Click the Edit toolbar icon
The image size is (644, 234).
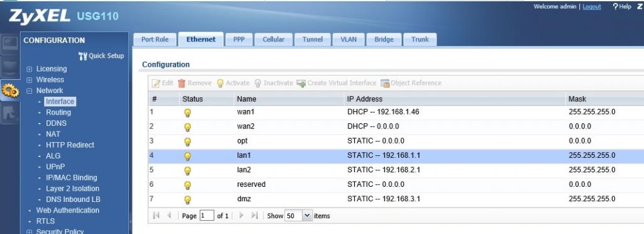(156, 83)
